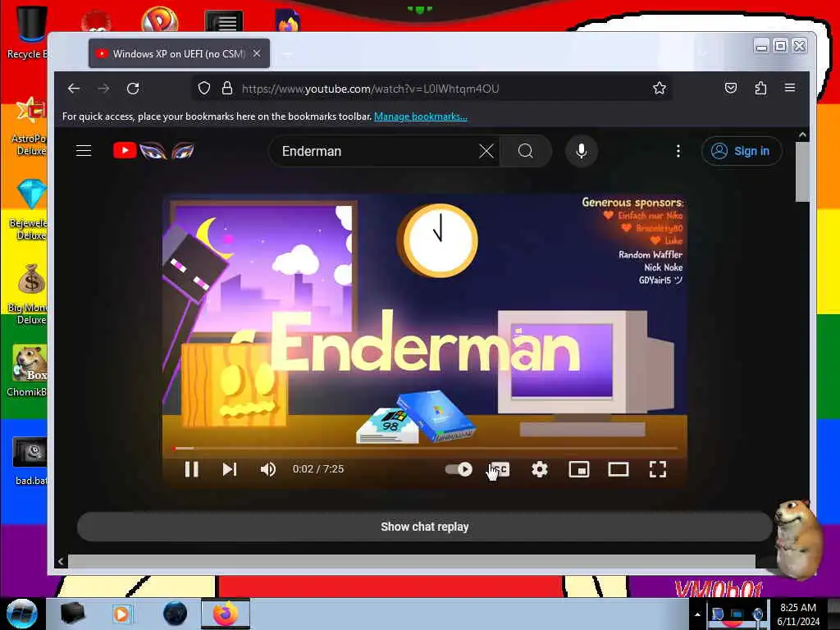The width and height of the screenshot is (840, 630).
Task: Click the Sign in button
Action: pos(742,151)
